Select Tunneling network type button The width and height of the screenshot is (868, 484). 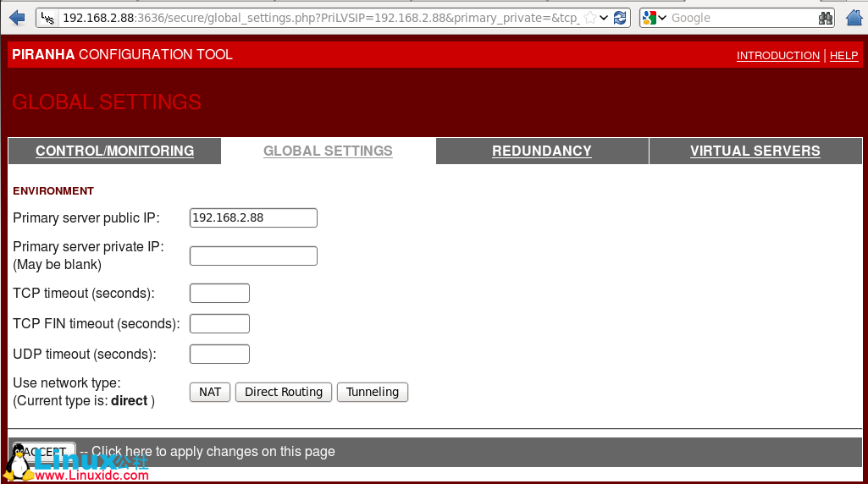(x=372, y=392)
